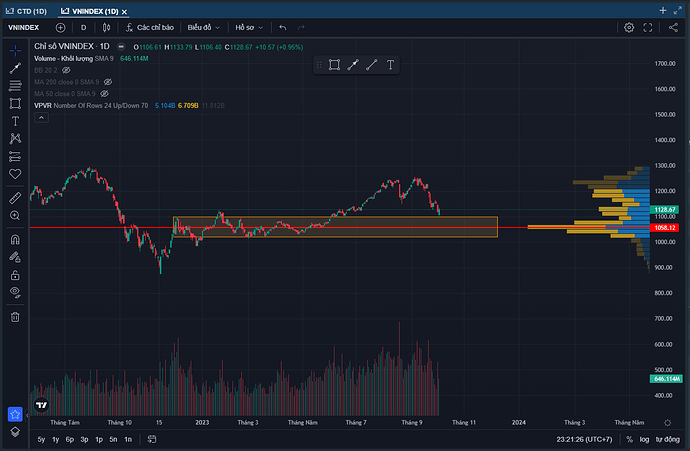Remove drawings with the trash icon
Viewport: 690px width, 451px height.
tap(15, 317)
